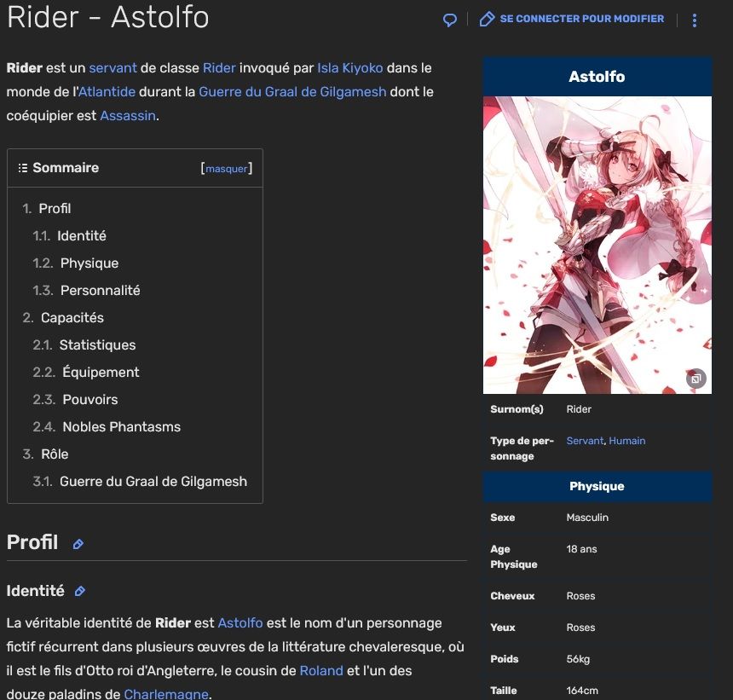
Task: Enlarge the Astolfo image via expand icon
Action: (695, 379)
